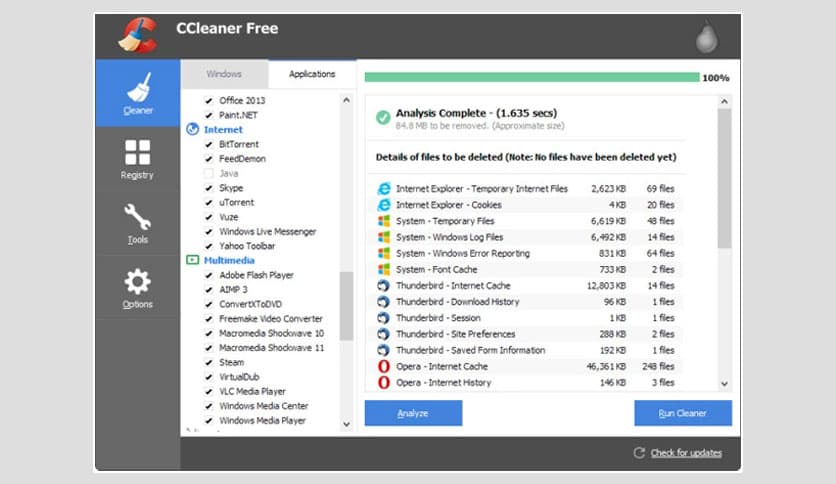Uncheck the Yahoo Toolbar checkbox
Screen dimensions: 836x484
point(209,246)
